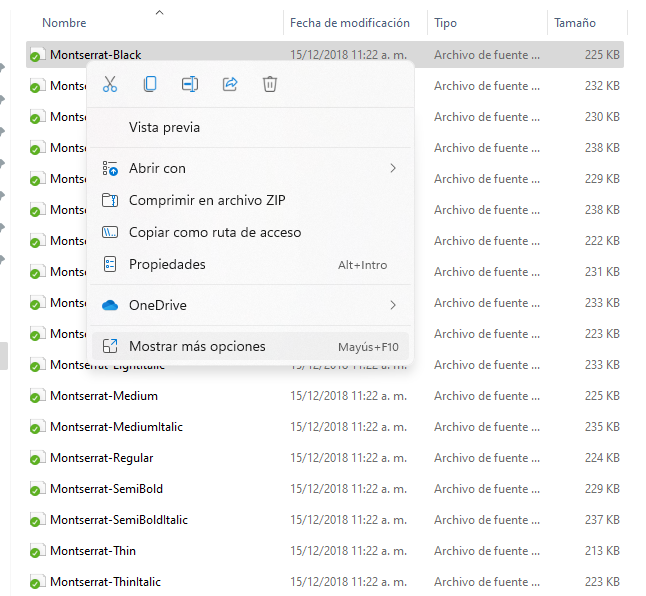Click the sync status icon of Montserrat-Regular
This screenshot has height=596, width=646.
click(35, 459)
